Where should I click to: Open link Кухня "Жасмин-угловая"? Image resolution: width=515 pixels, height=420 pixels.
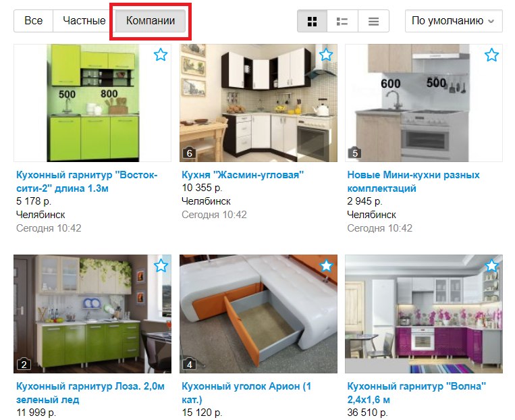[243, 174]
